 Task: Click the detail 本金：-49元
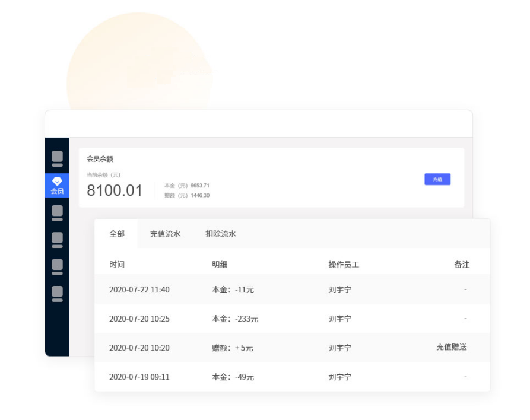[233, 377]
